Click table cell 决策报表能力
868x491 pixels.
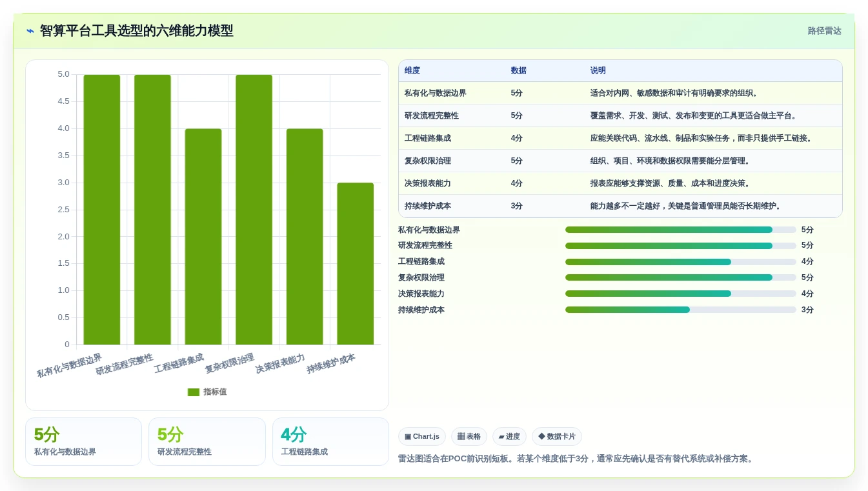(428, 183)
